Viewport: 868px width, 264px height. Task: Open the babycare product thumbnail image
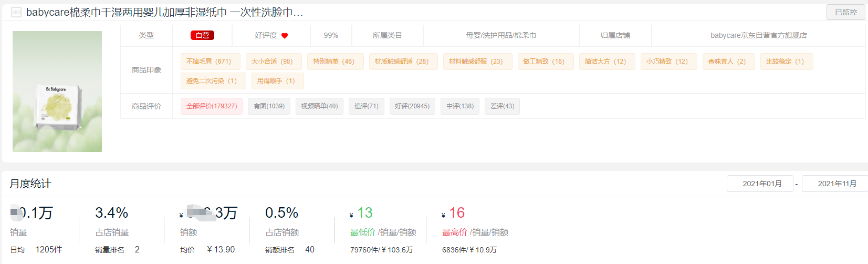(x=57, y=92)
